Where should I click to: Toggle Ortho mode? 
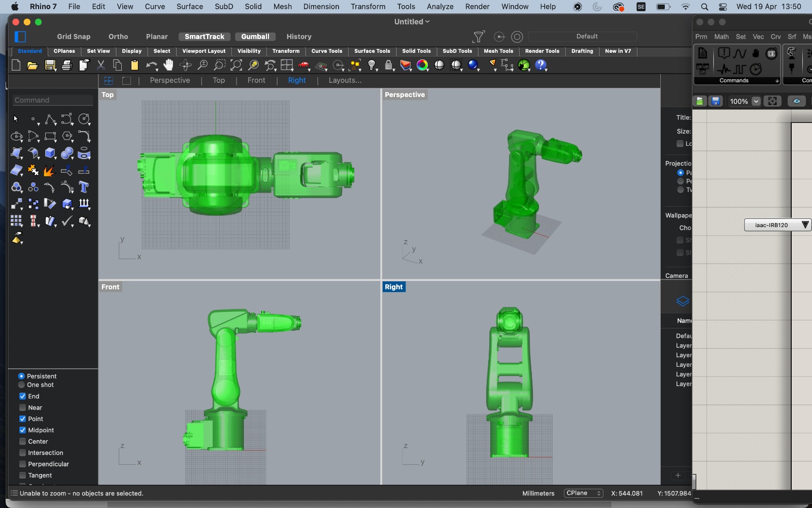click(118, 37)
